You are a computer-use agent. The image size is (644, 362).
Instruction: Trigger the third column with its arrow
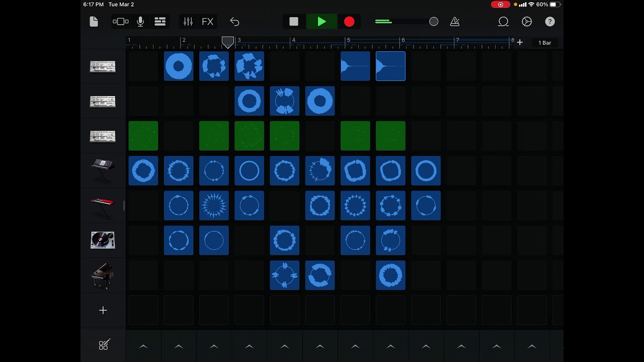[214, 346]
